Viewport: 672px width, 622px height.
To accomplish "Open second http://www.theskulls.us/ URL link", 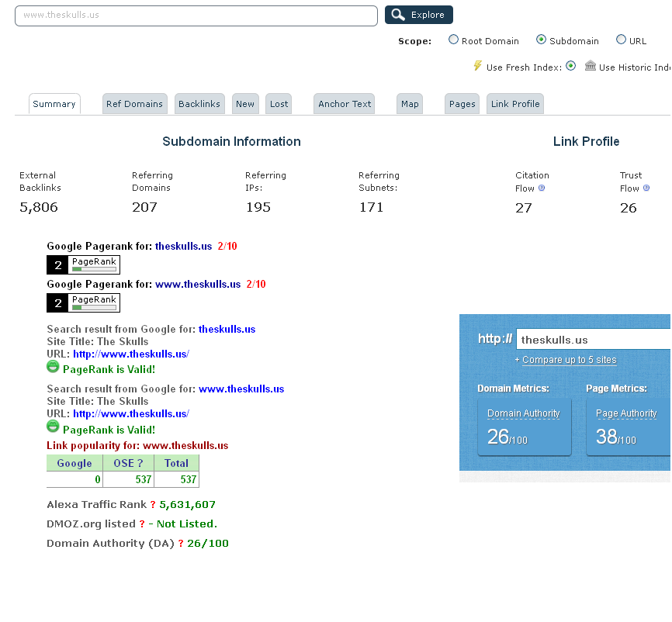I will coord(131,414).
